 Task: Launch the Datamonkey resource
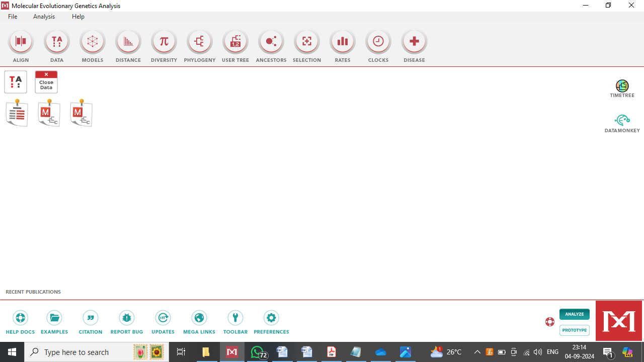622,124
